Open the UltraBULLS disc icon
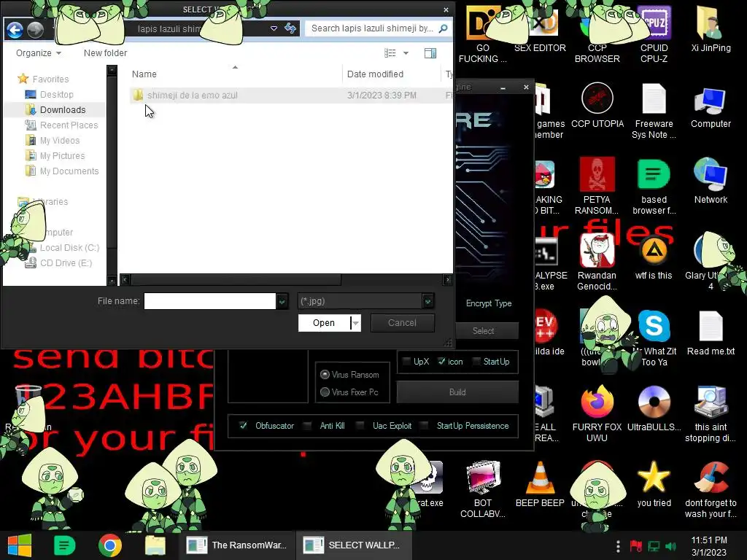 pyautogui.click(x=654, y=408)
